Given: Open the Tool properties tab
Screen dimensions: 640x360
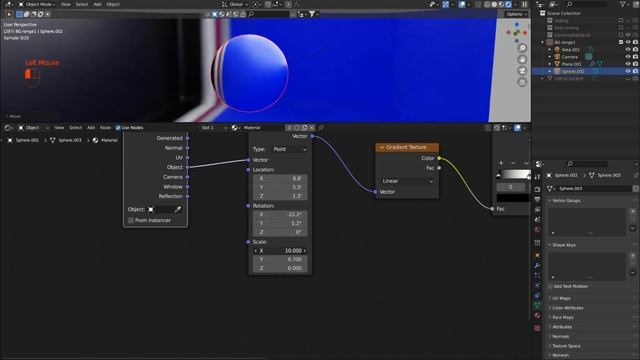Looking at the screenshot, I should [538, 177].
